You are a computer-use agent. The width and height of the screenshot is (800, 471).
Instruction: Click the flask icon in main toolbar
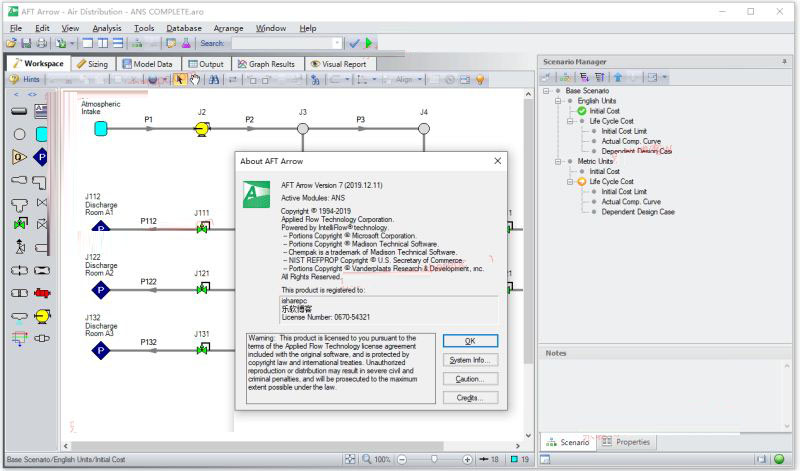pyautogui.click(x=186, y=43)
